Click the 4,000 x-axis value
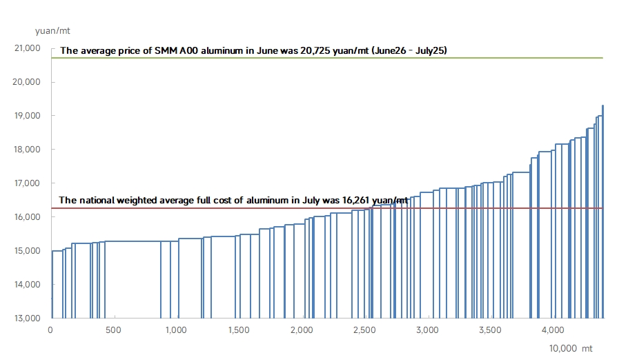This screenshot has height=364, width=628. click(x=553, y=330)
